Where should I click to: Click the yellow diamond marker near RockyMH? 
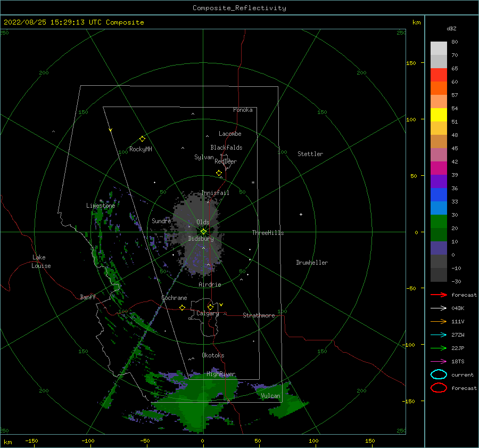coord(142,139)
